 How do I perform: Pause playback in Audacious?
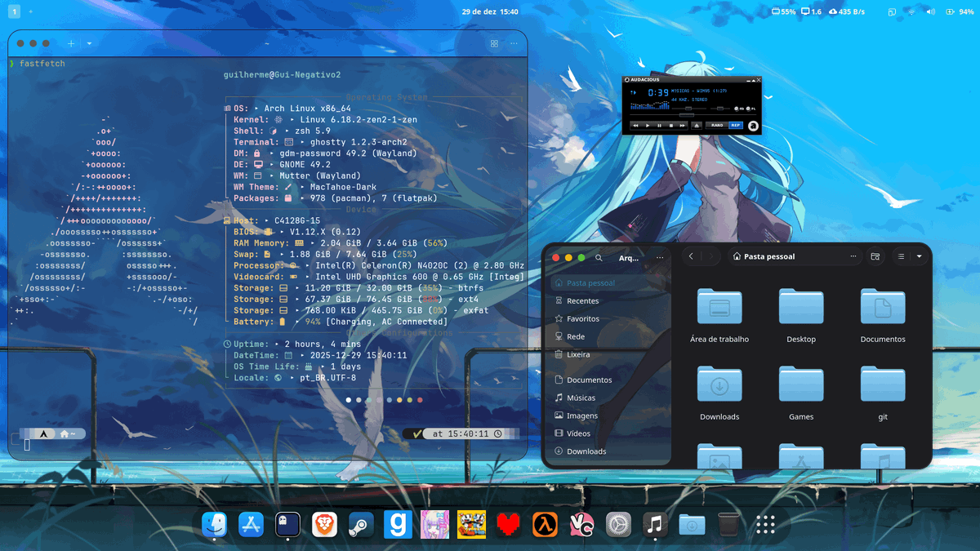(660, 126)
